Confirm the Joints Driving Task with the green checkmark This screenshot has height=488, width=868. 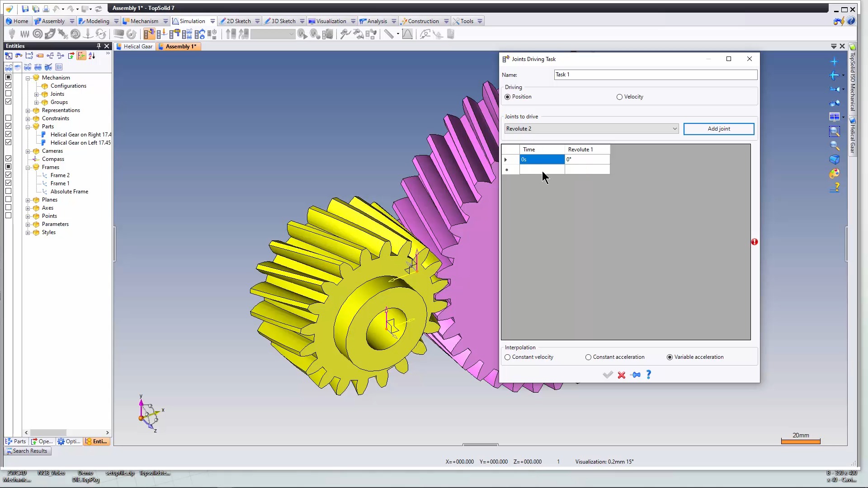pyautogui.click(x=608, y=375)
